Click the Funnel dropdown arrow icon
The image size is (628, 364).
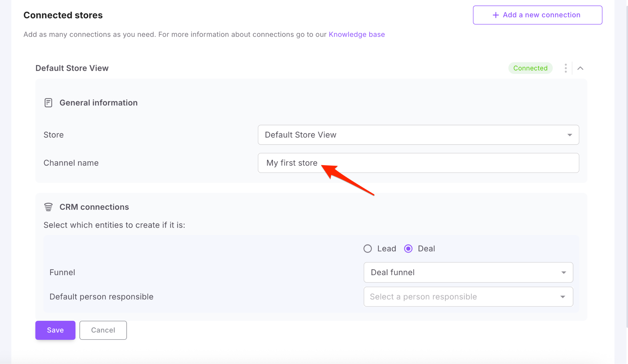[x=563, y=272]
